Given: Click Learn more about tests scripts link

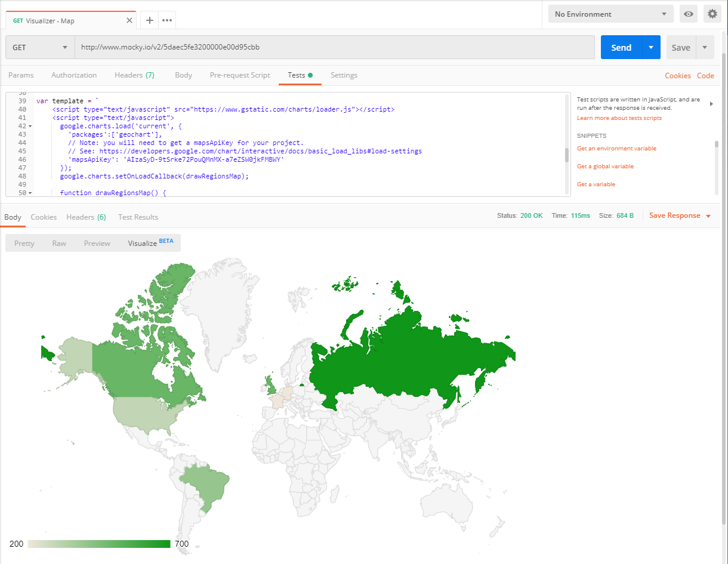Looking at the screenshot, I should point(619,118).
